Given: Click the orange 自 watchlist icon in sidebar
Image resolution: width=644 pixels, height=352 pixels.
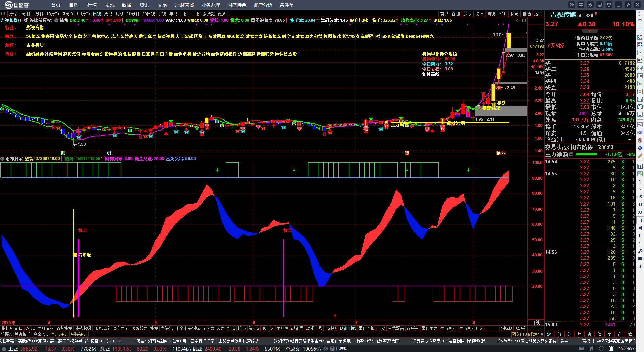Looking at the screenshot, I should 640,92.
